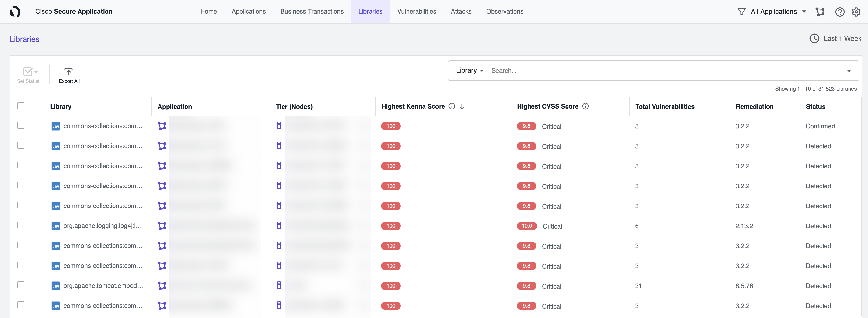This screenshot has height=318, width=868.
Task: Click the Confirmed status text
Action: [x=820, y=126]
